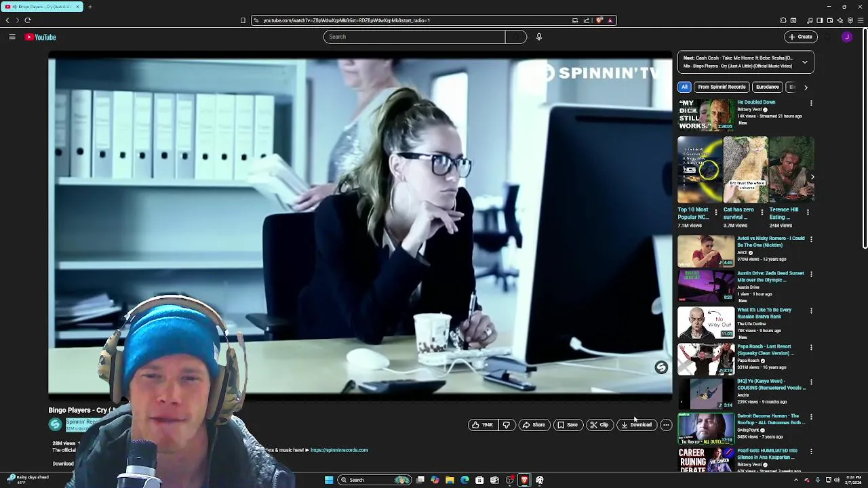Image resolution: width=868 pixels, height=488 pixels.
Task: Open the Windows Start menu
Action: (329, 480)
